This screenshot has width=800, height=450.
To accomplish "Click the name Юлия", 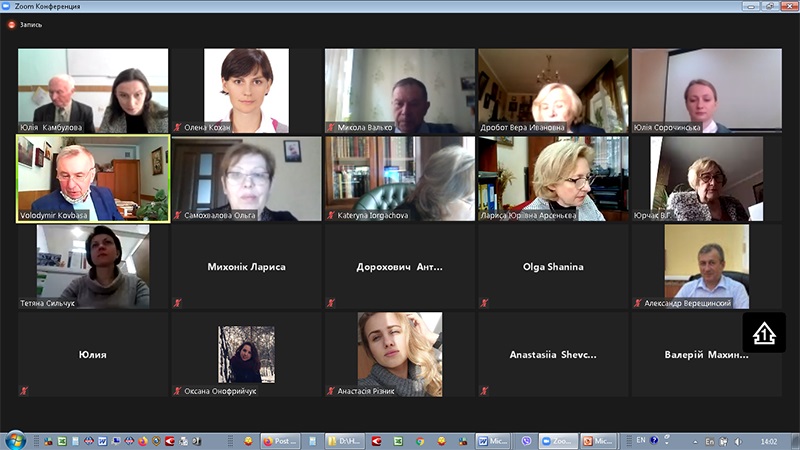I will [92, 355].
